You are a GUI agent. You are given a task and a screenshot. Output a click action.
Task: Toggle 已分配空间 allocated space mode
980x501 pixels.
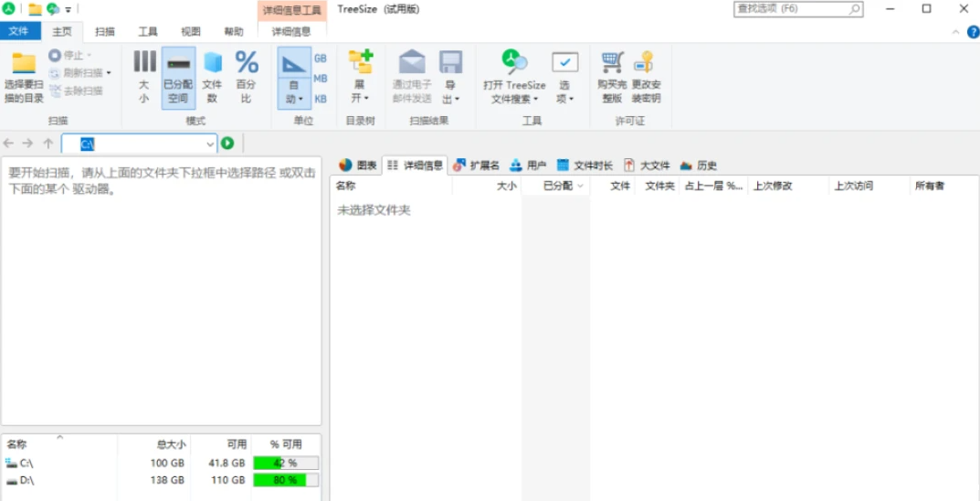[x=178, y=78]
